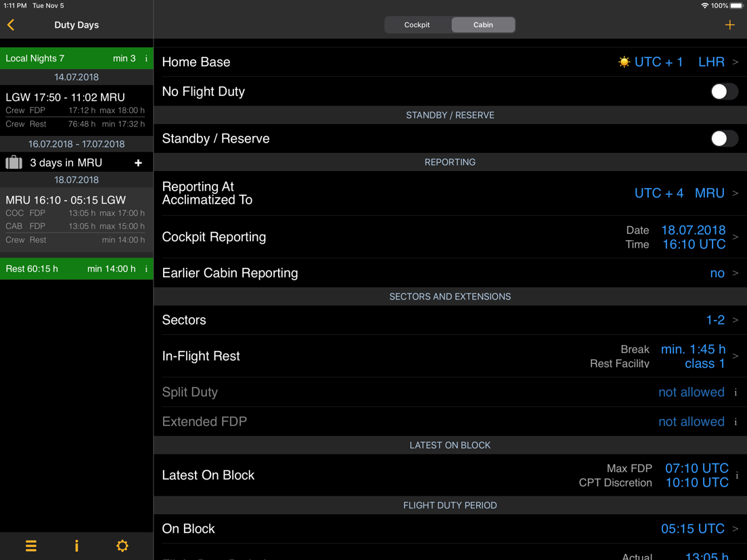Viewport: 747px width, 560px height.
Task: Tap Extended FDP not allowed value
Action: click(x=692, y=422)
